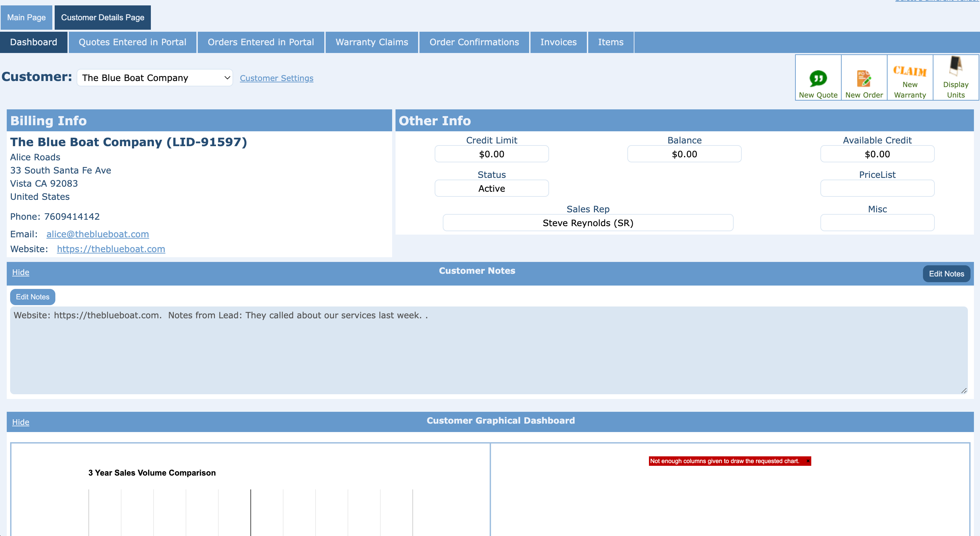
Task: Hide the Customer Graphical Dashboard section
Action: (21, 422)
